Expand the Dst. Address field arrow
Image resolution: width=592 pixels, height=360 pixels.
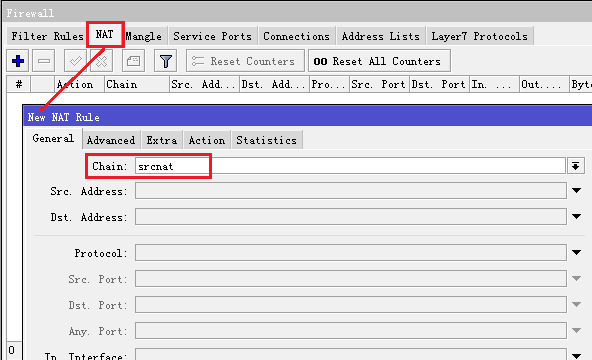pyautogui.click(x=576, y=217)
